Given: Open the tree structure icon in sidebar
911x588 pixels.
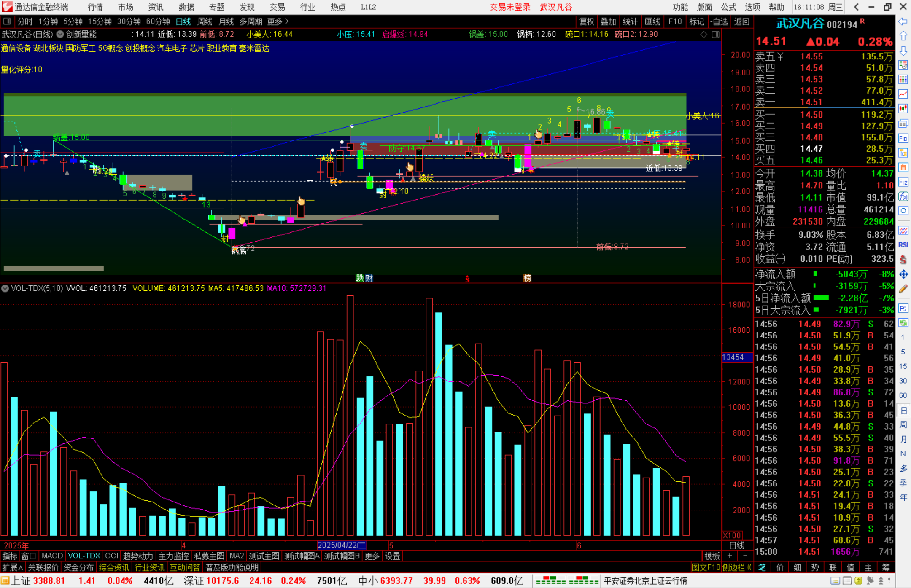Looking at the screenshot, I should [x=903, y=153].
